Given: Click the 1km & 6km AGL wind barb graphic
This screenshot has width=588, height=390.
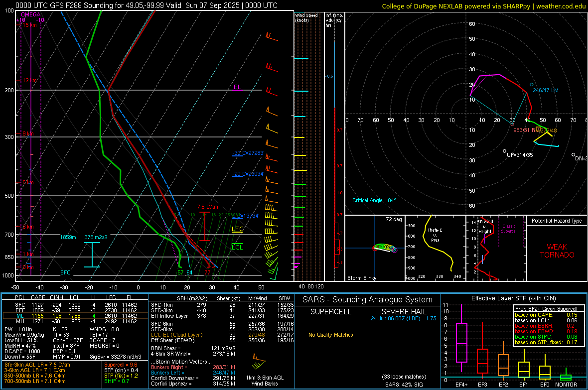Looking at the screenshot, I should click(x=259, y=362).
